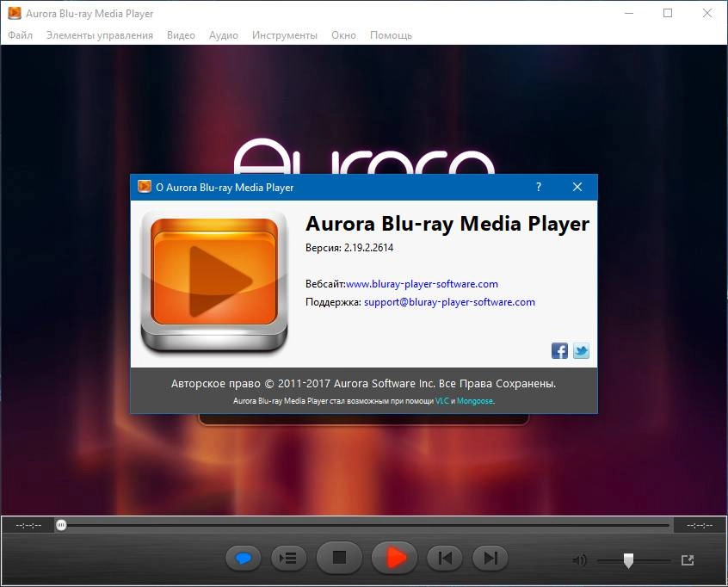Click the remaining time display on right
Screen dimensions: 728x587
click(700, 525)
